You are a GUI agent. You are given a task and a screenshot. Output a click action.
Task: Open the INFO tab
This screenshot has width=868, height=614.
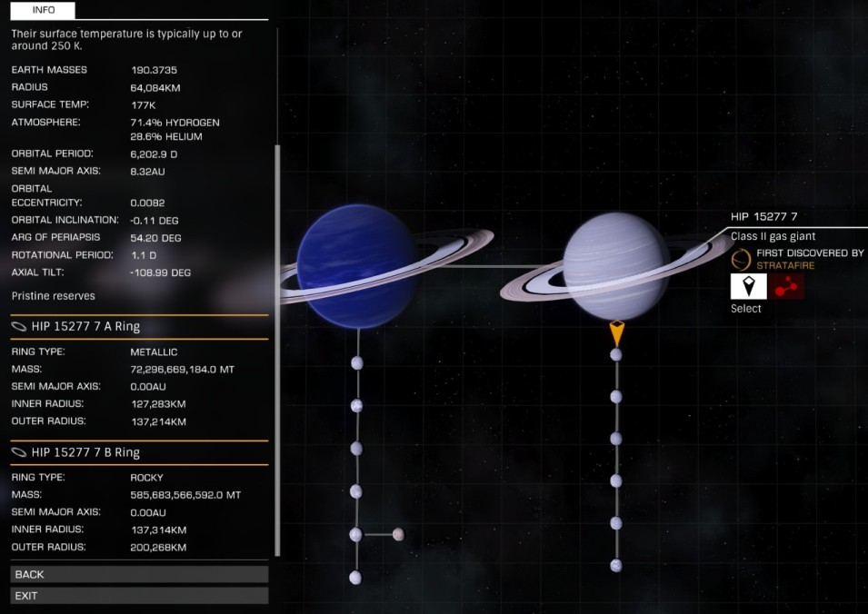coord(43,10)
